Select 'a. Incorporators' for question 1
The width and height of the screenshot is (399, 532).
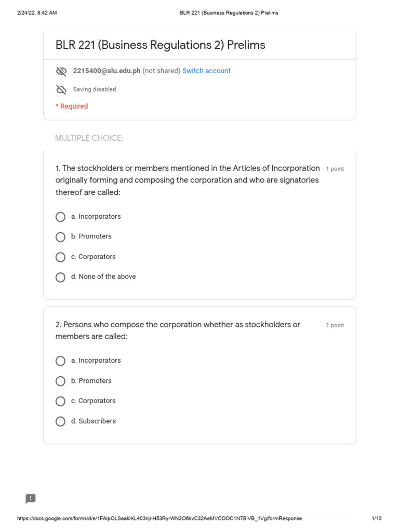pyautogui.click(x=61, y=217)
